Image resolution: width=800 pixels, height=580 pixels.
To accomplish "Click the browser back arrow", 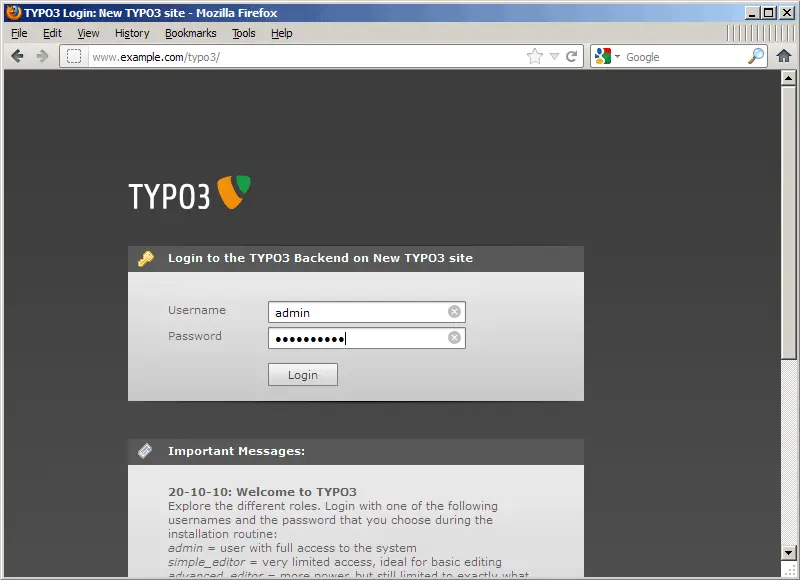I will pyautogui.click(x=17, y=57).
